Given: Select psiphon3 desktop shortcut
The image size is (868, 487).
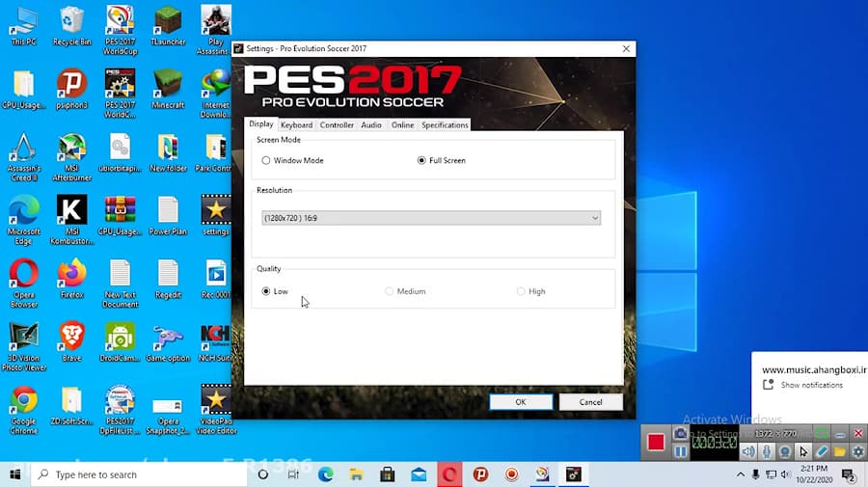Looking at the screenshot, I should pos(72,90).
